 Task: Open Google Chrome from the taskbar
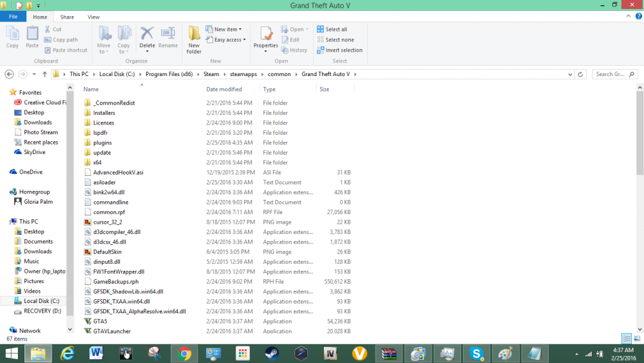(x=184, y=353)
